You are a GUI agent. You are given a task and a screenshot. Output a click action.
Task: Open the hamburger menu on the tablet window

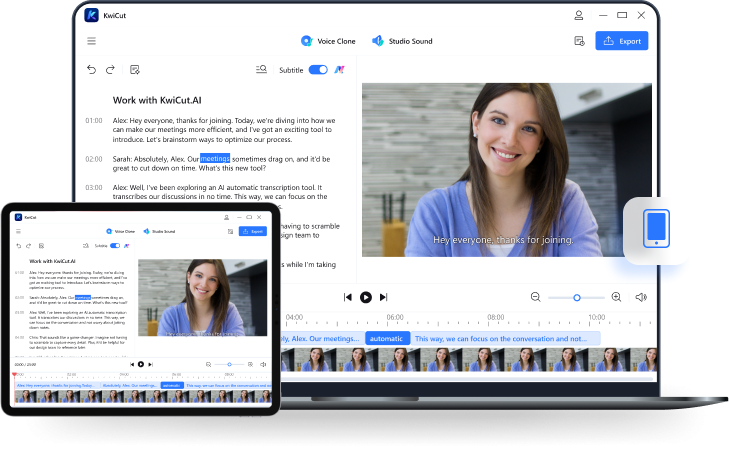point(18,231)
